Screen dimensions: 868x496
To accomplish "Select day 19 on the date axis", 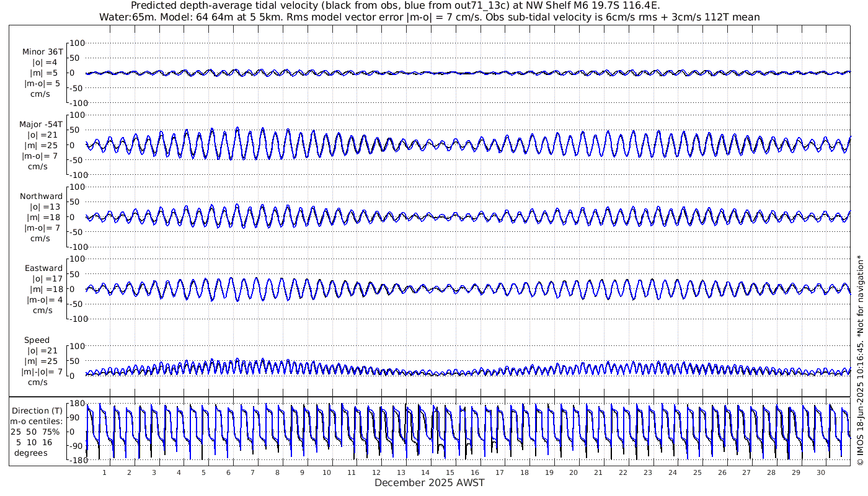I will 549,472.
